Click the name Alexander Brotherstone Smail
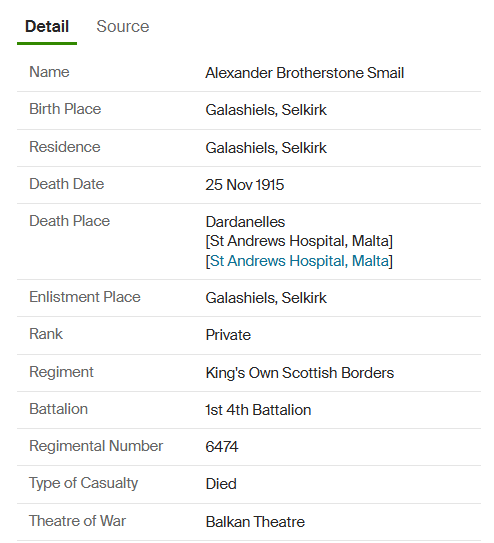The height and width of the screenshot is (543, 494). tap(305, 73)
